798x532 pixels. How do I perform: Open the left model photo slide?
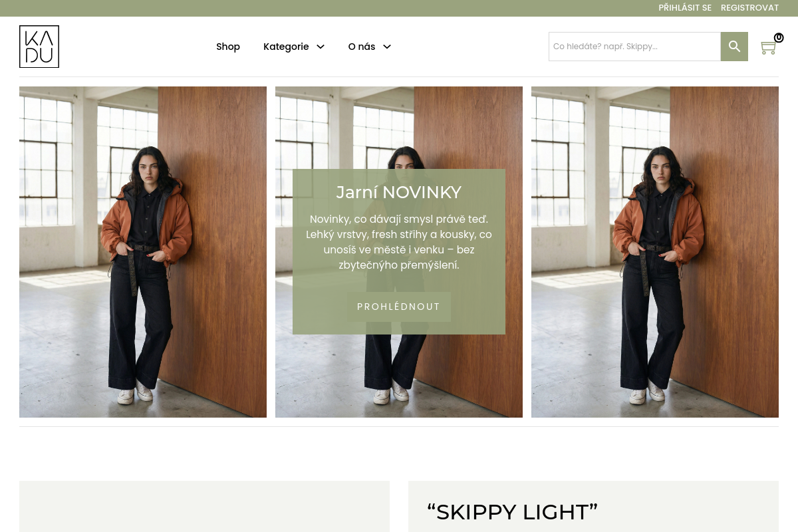(x=143, y=252)
